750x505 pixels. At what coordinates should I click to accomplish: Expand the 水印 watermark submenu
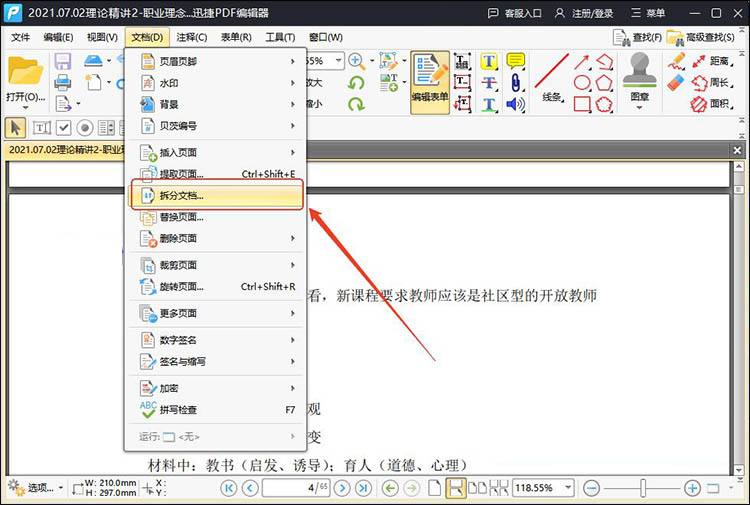click(216, 83)
